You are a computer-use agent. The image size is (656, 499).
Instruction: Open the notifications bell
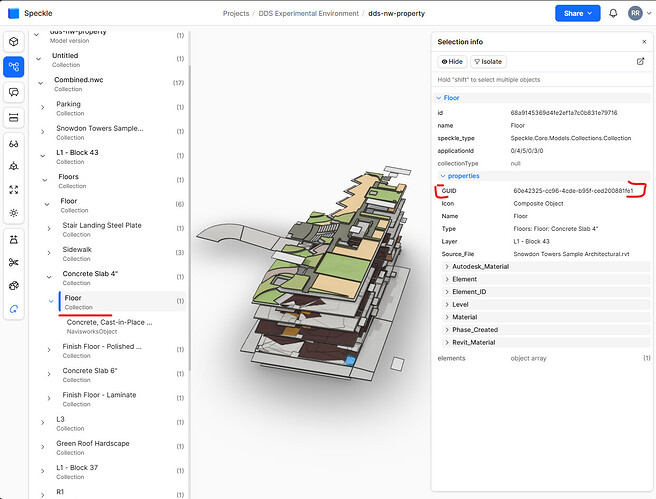click(613, 13)
